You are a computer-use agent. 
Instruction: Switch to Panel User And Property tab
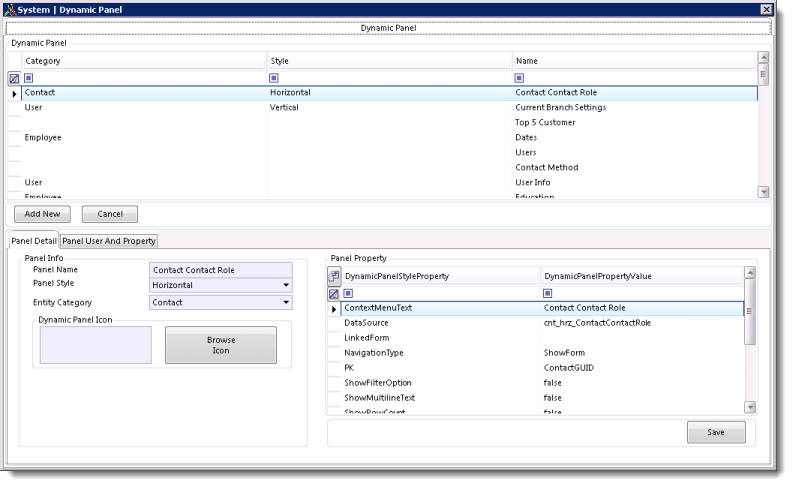pos(109,241)
